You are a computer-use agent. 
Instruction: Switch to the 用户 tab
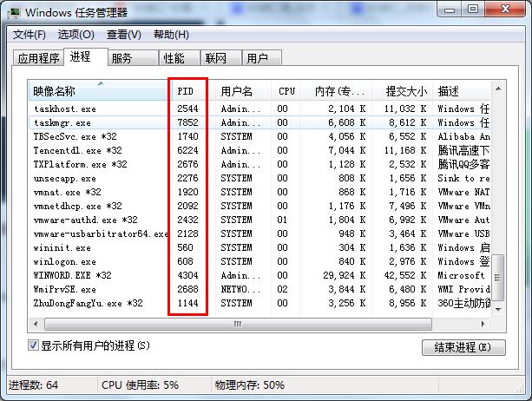coord(261,58)
